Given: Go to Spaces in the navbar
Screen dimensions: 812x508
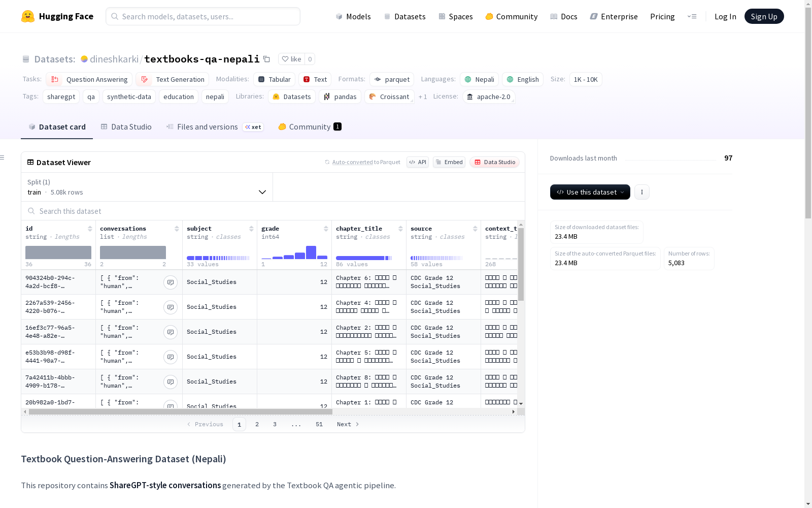Looking at the screenshot, I should 456,16.
